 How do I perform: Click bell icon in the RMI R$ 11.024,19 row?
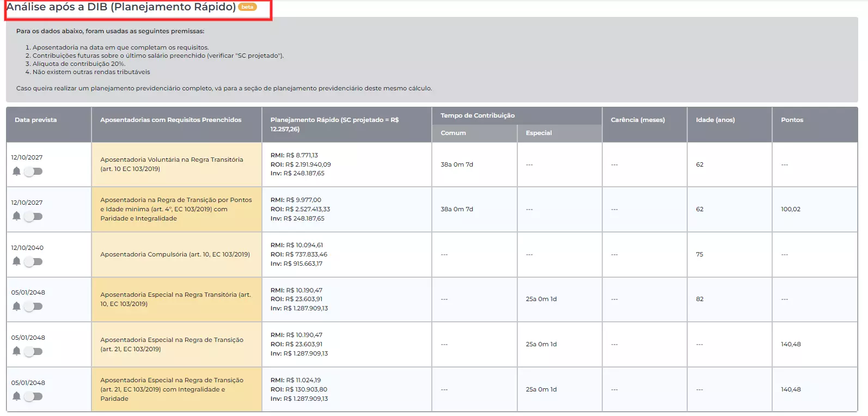(x=16, y=396)
